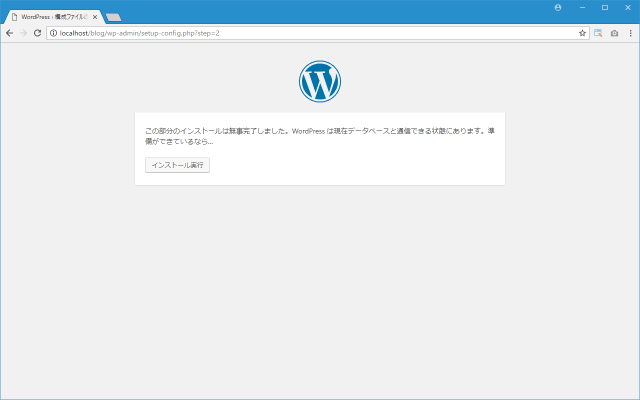Close the Chrome window
Viewport: 640px width, 400px height.
pos(628,7)
